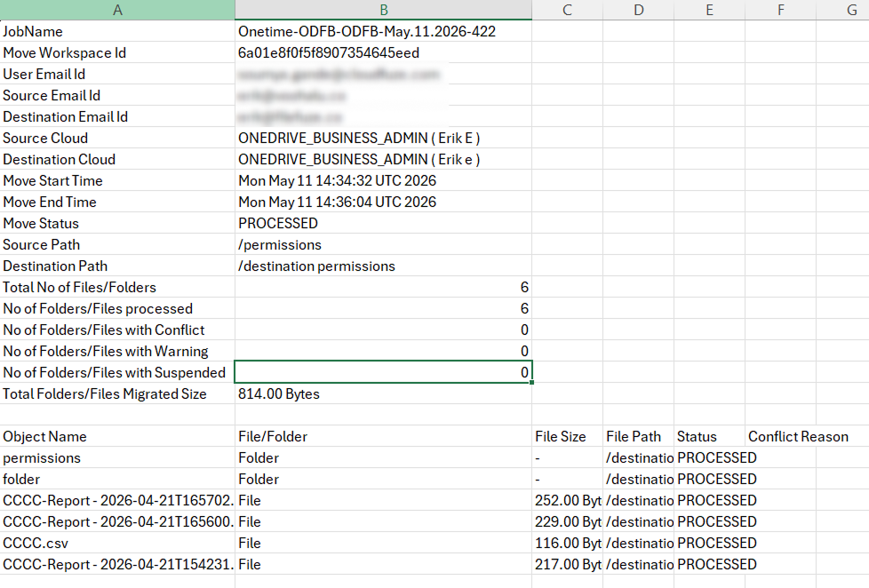Select the 217.00 Byt file size cell
Screen dimensions: 869x588
pos(567,564)
